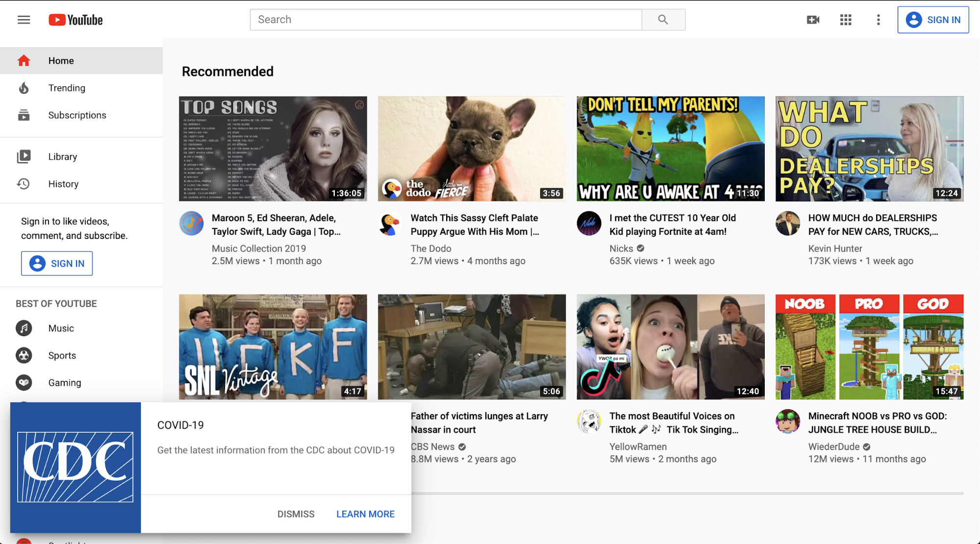Open Sports under Best of YouTube
The height and width of the screenshot is (544, 980).
pyautogui.click(x=81, y=355)
